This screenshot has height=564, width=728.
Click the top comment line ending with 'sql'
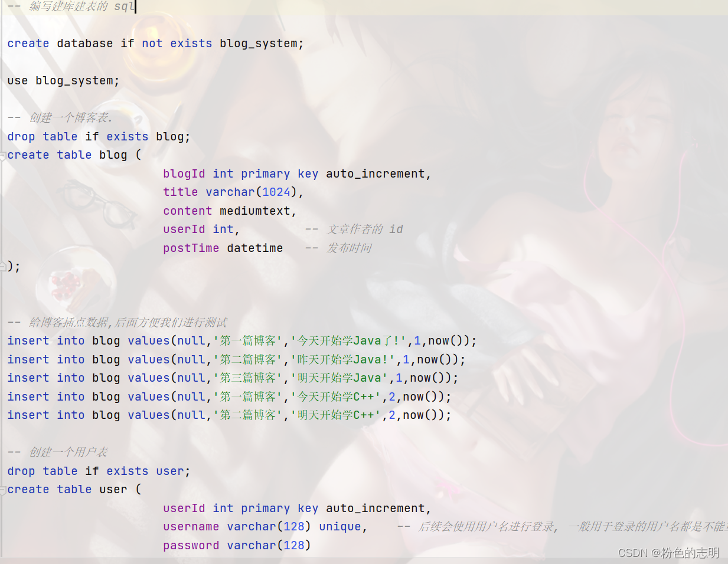[71, 6]
